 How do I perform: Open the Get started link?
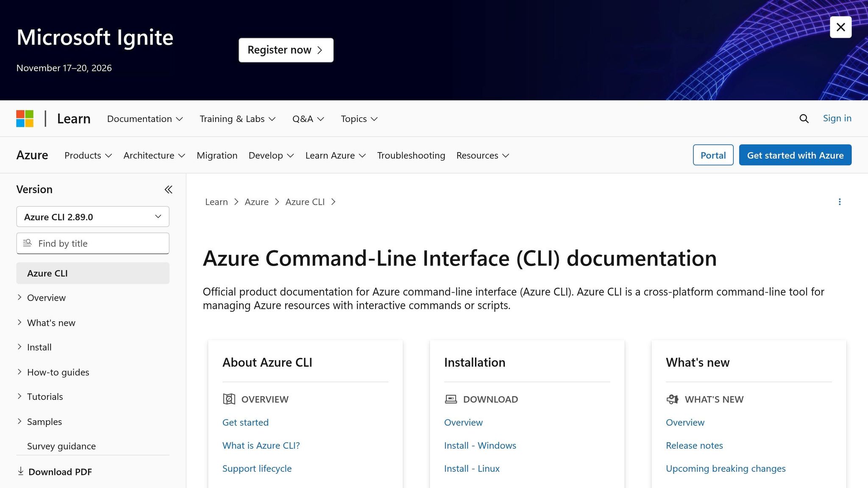coord(245,422)
